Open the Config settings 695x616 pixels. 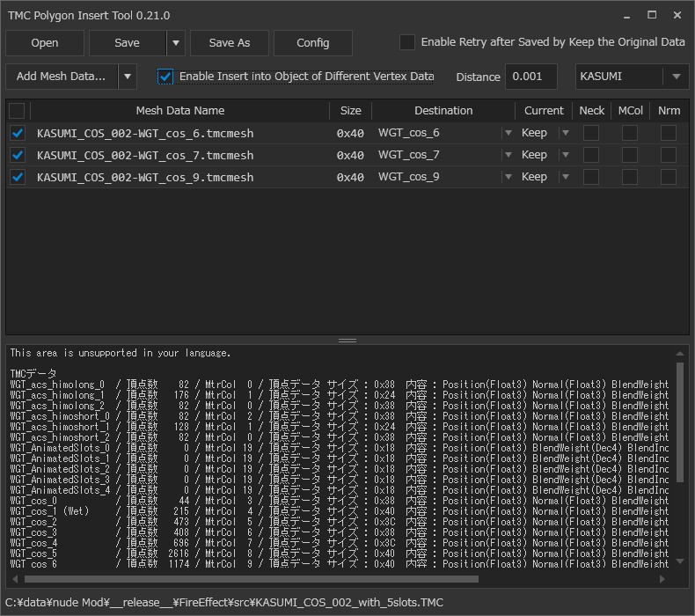(313, 43)
